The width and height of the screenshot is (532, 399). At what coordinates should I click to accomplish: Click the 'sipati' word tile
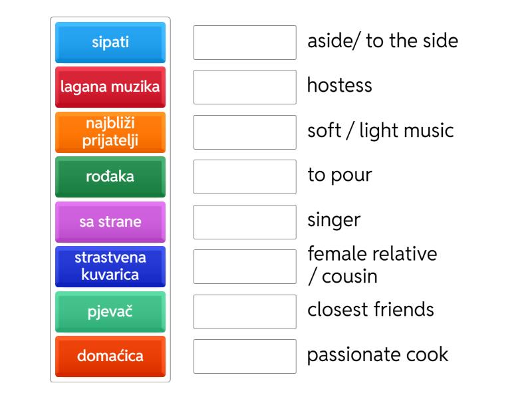pyautogui.click(x=110, y=43)
